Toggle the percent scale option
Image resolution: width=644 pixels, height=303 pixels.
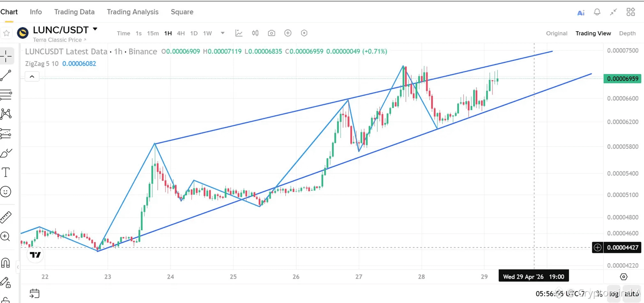coord(600,293)
